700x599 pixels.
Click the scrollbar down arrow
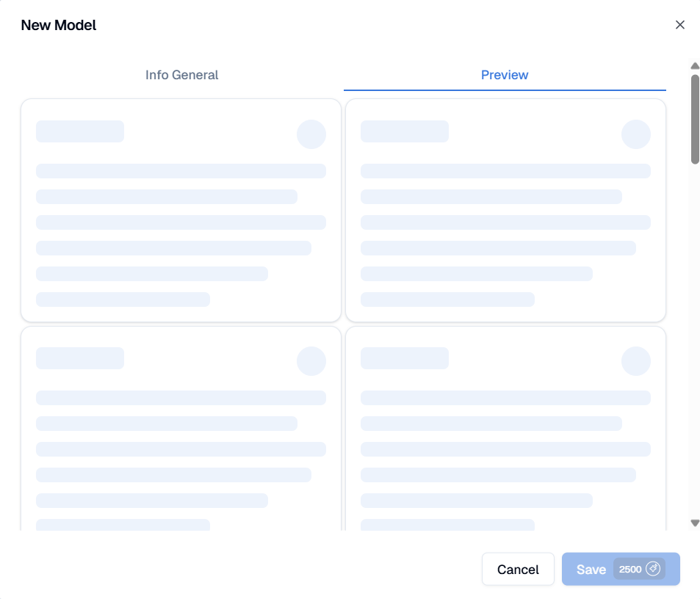click(x=695, y=523)
